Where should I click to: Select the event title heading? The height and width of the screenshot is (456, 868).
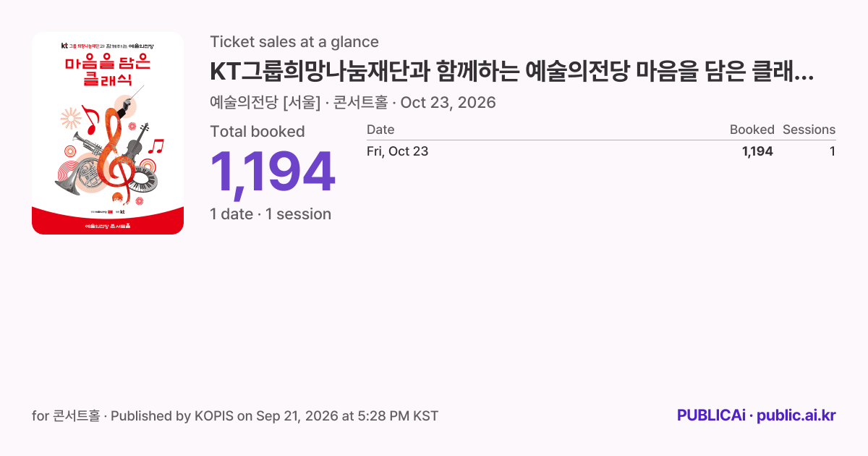pyautogui.click(x=511, y=72)
